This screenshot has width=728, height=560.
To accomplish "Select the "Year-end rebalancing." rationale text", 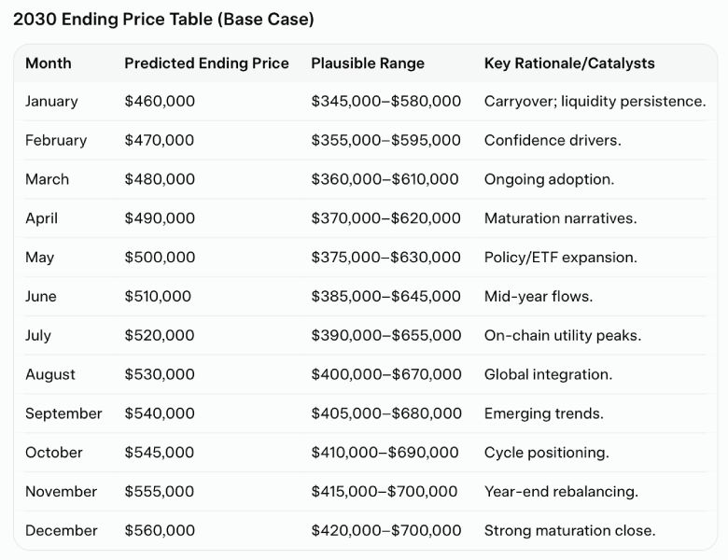I will [x=561, y=492].
